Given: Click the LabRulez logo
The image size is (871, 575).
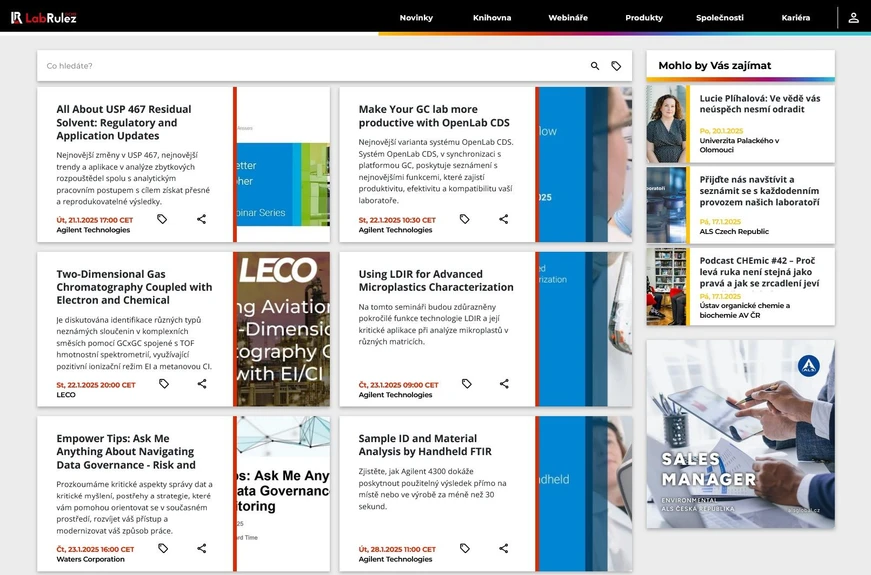Looking at the screenshot, I should coord(43,18).
